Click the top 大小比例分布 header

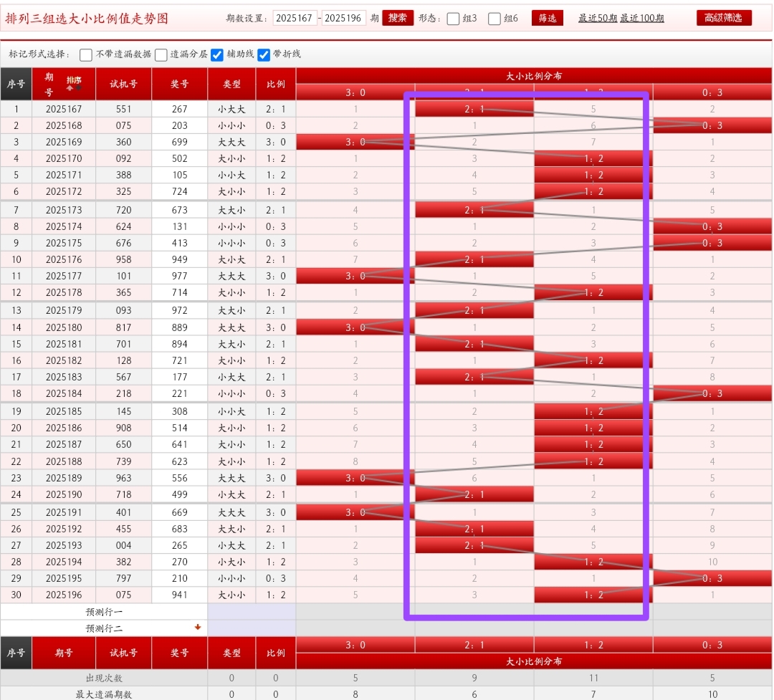click(534, 76)
